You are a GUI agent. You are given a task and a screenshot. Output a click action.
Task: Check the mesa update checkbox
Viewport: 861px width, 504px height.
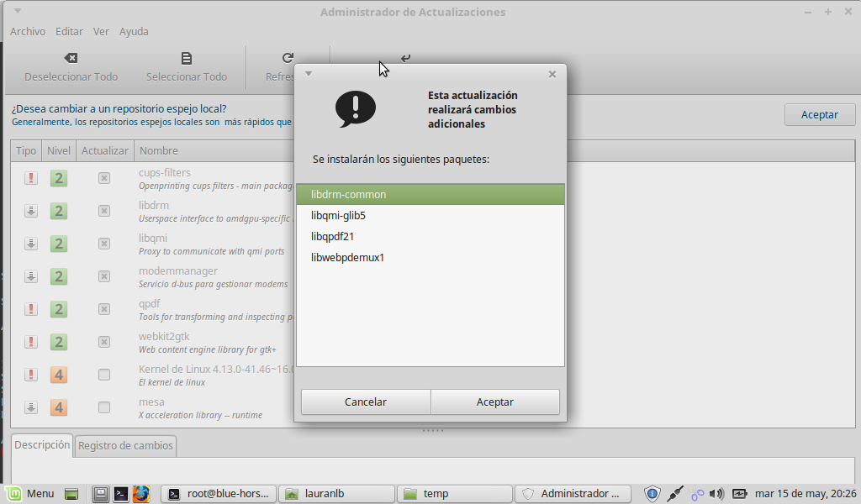104,407
